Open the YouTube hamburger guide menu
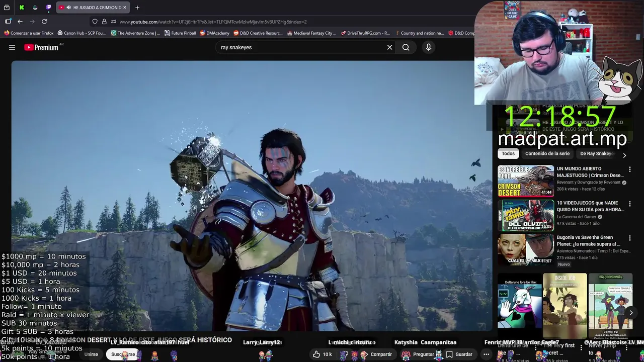Image resolution: width=644 pixels, height=362 pixels. (x=12, y=47)
